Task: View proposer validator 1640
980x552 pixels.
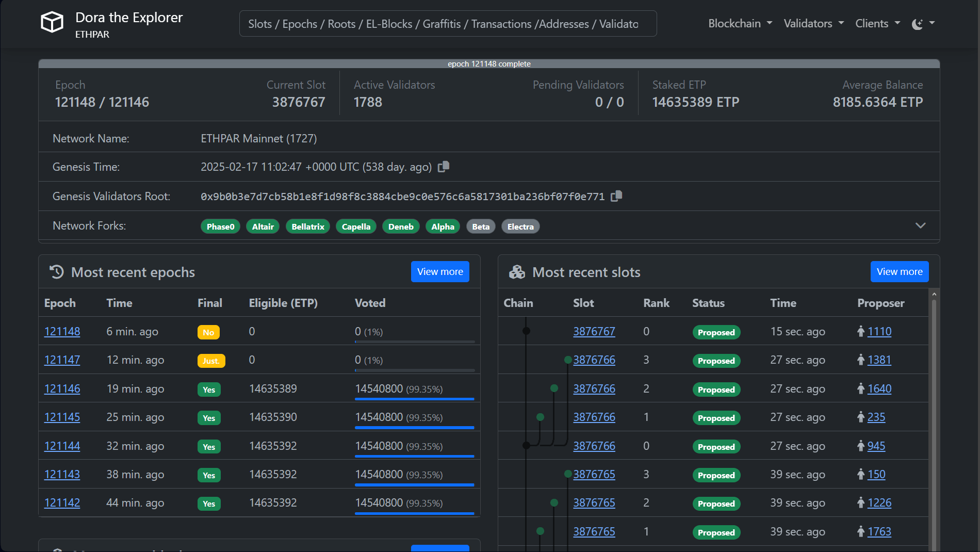Action: coord(879,388)
